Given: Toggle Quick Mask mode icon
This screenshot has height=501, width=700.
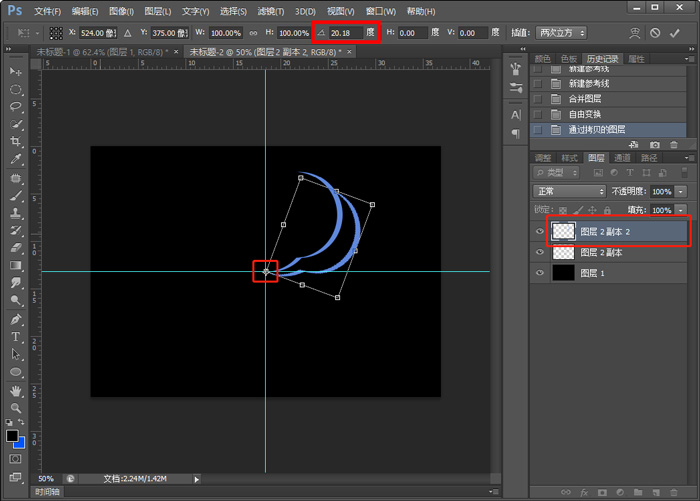Looking at the screenshot, I should (15, 459).
